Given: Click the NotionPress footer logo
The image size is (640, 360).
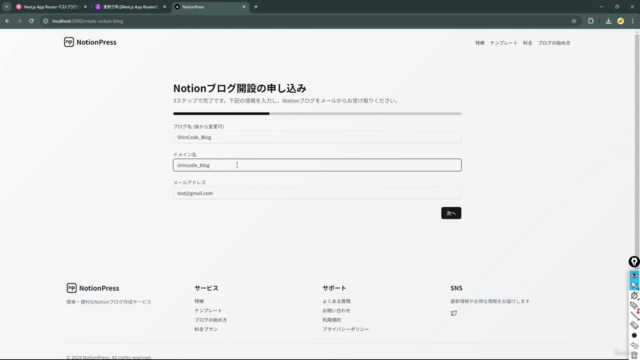Looking at the screenshot, I should click(93, 288).
